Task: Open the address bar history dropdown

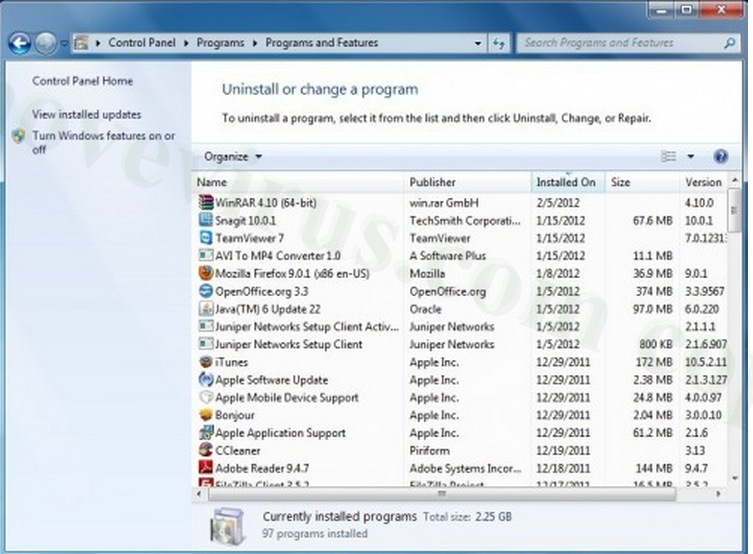Action: click(x=477, y=43)
